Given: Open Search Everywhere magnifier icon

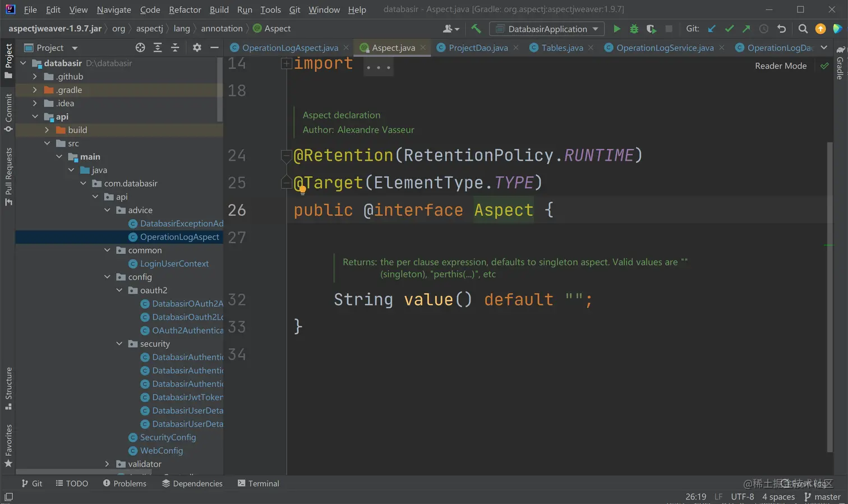Looking at the screenshot, I should click(803, 29).
